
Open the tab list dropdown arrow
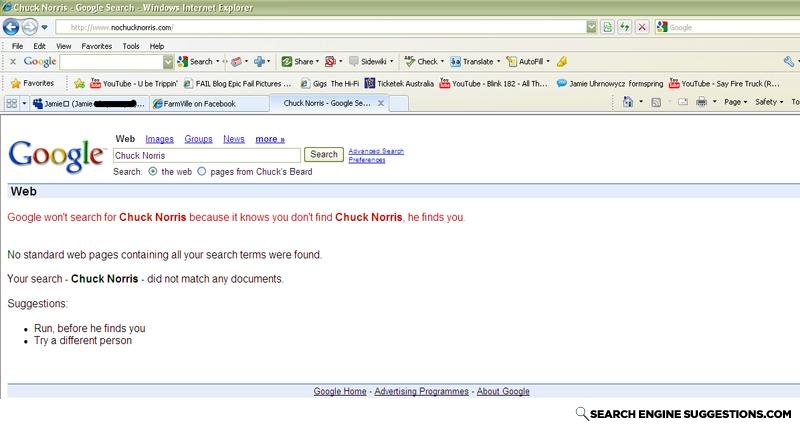point(24,104)
